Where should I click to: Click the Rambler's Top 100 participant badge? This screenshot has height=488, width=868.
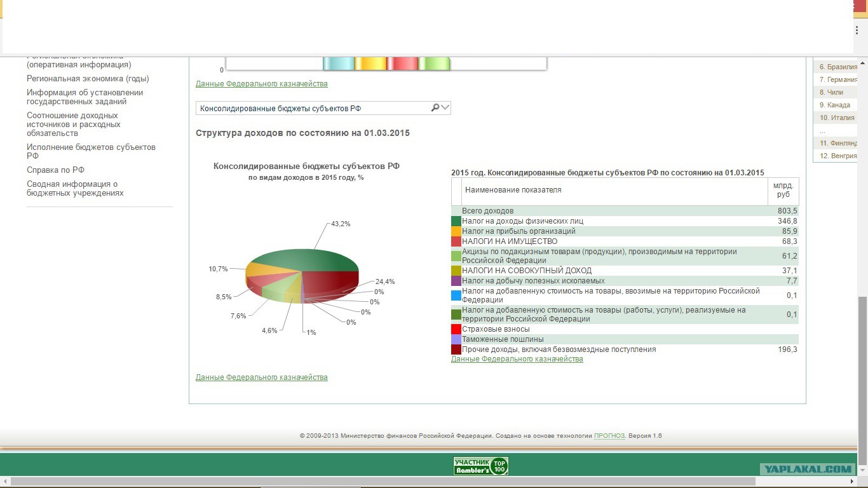(x=481, y=466)
